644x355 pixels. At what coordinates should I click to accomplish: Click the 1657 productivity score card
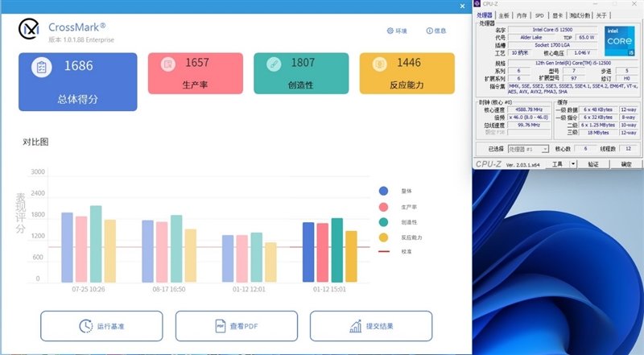click(x=196, y=73)
